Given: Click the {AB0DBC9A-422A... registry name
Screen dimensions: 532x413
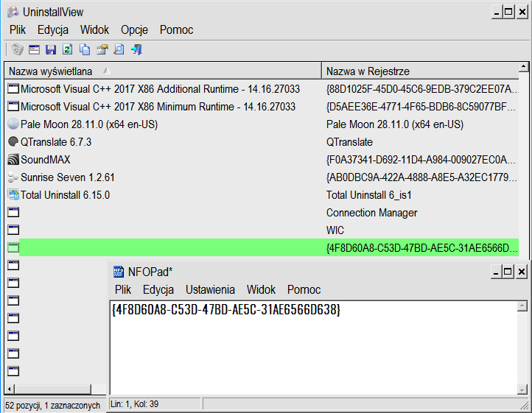Looking at the screenshot, I should (x=421, y=177).
